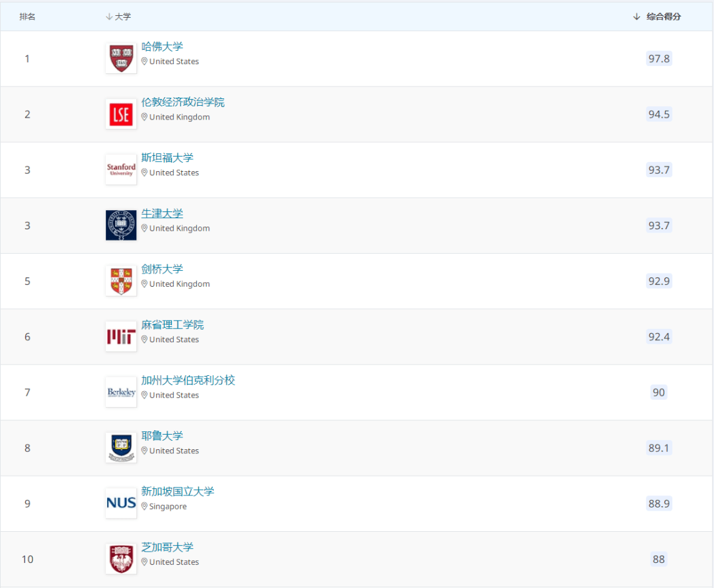Screen dimensions: 714x588
Task: Click rank number 5
Action: (27, 281)
